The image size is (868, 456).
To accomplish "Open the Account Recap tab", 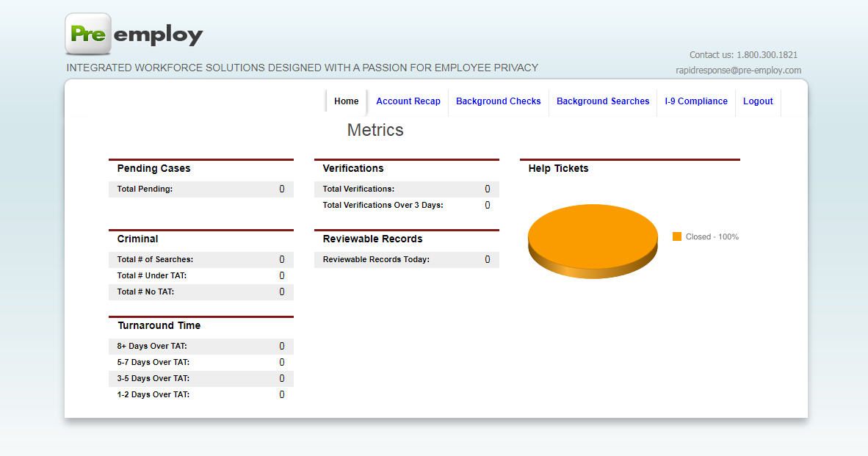I will click(408, 101).
